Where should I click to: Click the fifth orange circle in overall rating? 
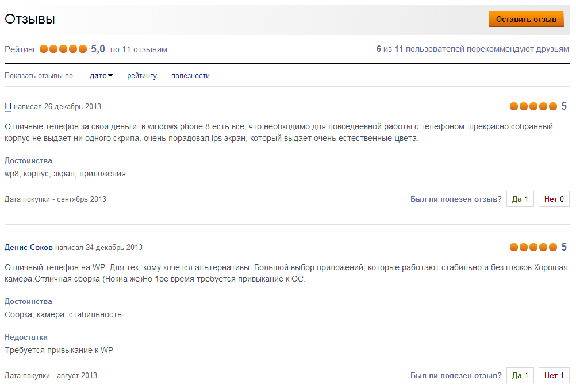(x=83, y=49)
